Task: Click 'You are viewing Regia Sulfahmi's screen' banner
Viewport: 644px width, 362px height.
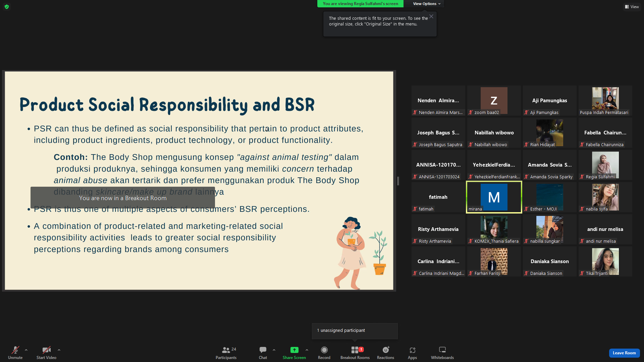Action: 361,4
